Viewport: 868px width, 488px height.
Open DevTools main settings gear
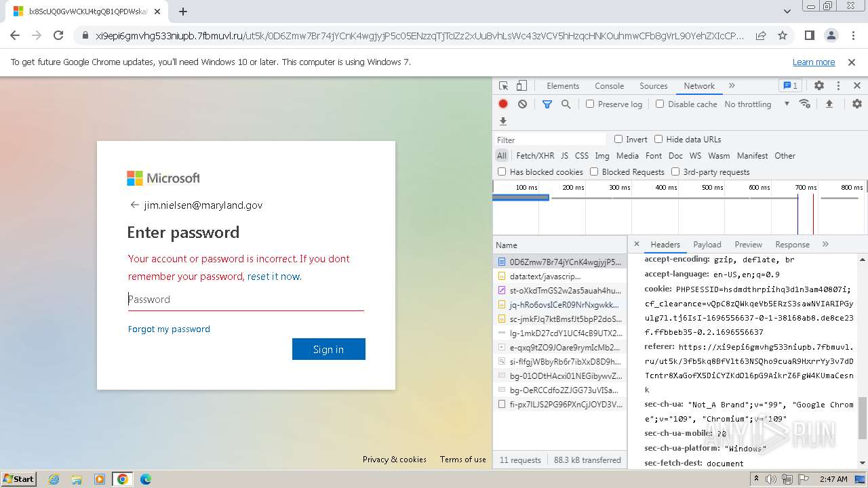coord(819,86)
